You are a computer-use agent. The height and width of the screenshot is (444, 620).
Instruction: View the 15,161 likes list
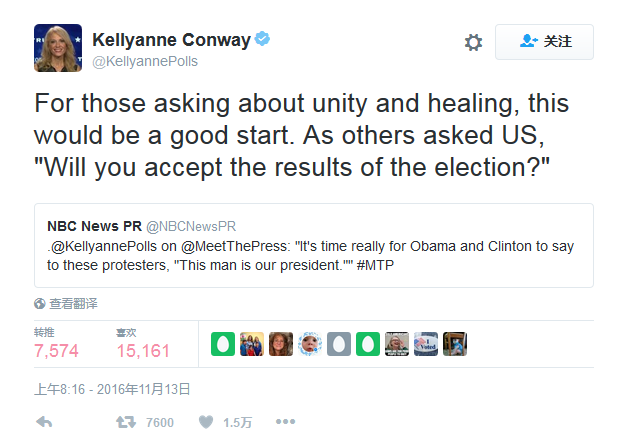(143, 350)
